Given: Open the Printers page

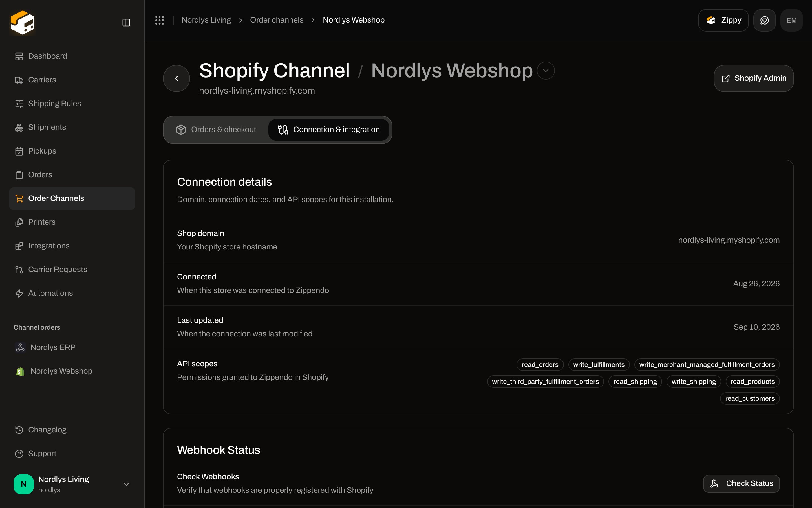Looking at the screenshot, I should pyautogui.click(x=72, y=222).
